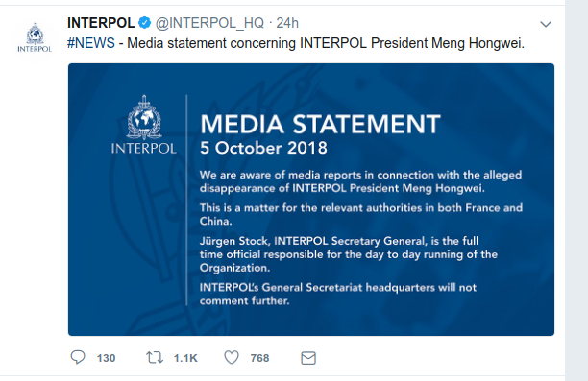
Task: Open the INTERPOL display name profile
Action: pyautogui.click(x=101, y=23)
